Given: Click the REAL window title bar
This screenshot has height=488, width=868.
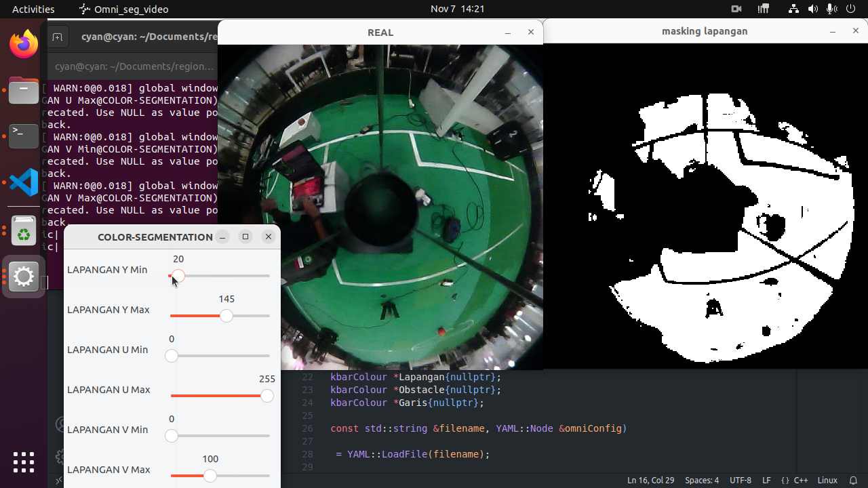Looking at the screenshot, I should tap(380, 33).
